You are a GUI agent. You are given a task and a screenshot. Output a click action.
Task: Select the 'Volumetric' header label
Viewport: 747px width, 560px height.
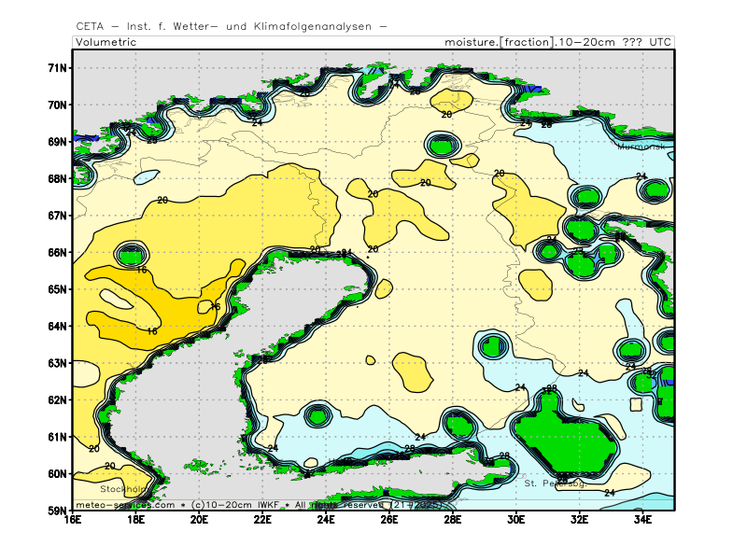[106, 42]
